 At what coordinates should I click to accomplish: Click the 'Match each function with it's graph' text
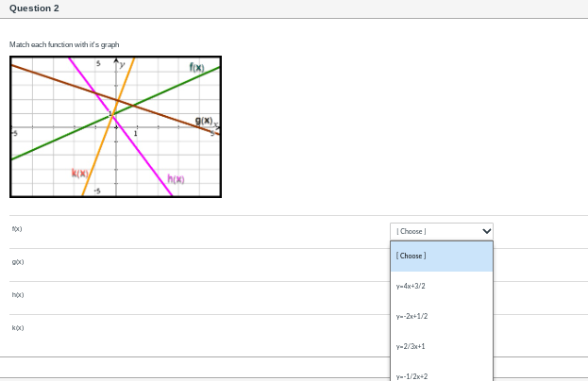pos(64,44)
